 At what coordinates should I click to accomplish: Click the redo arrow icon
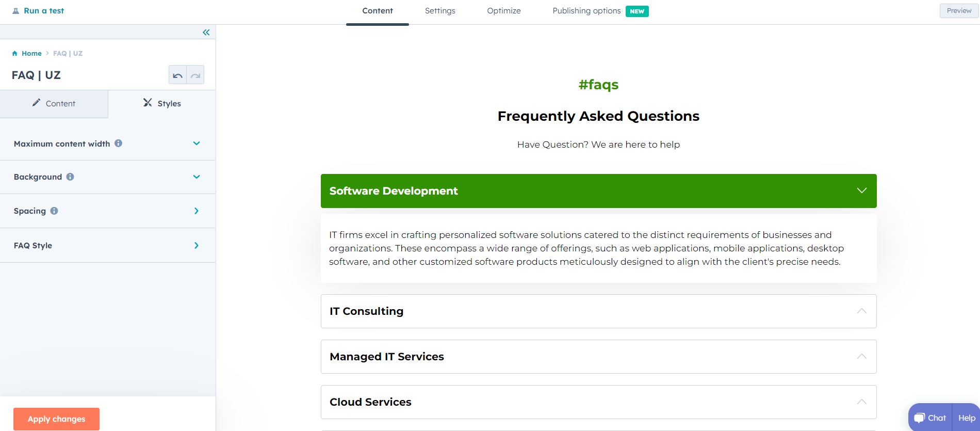[x=195, y=75]
